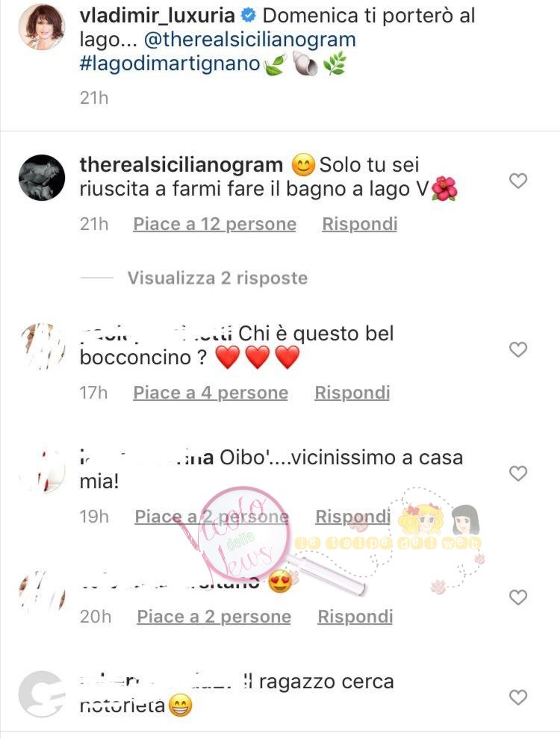Image resolution: width=560 pixels, height=739 pixels.
Task: View 'Piace a 4 persone' likes list
Action: point(211,393)
